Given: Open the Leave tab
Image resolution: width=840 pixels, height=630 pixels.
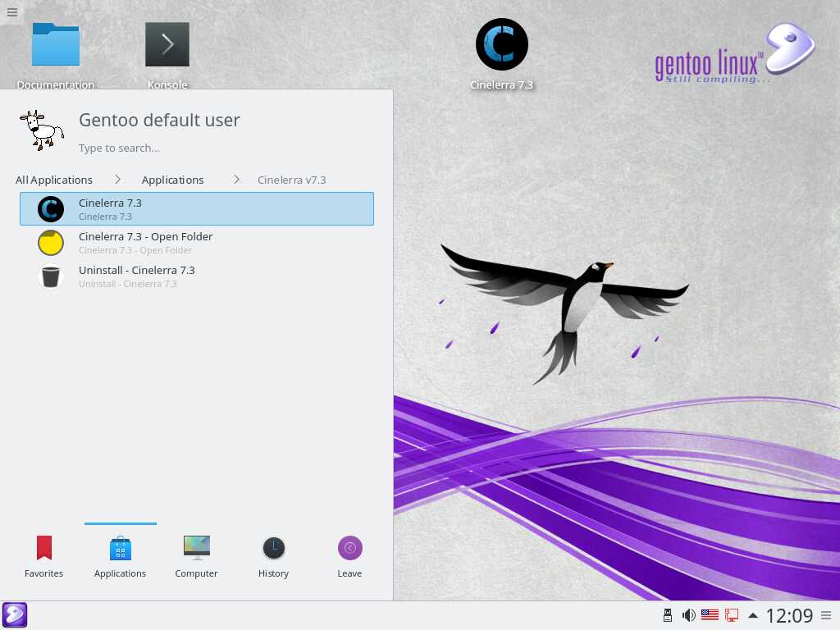Looking at the screenshot, I should point(349,556).
